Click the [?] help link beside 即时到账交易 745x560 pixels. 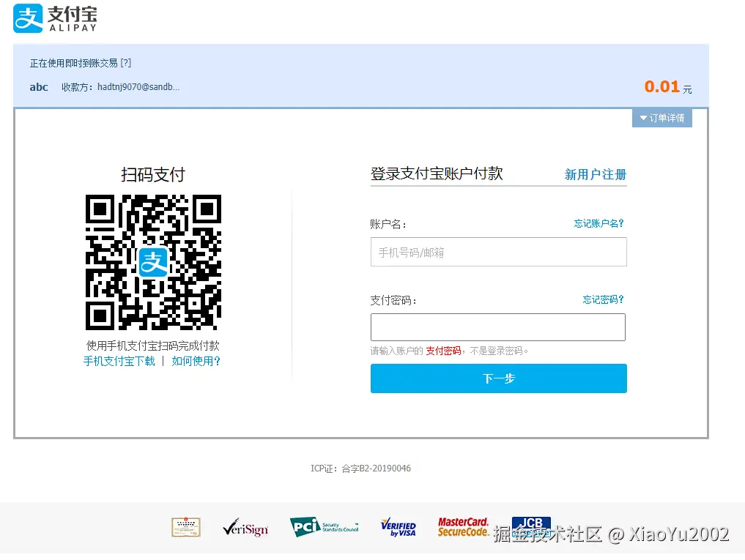coord(125,63)
